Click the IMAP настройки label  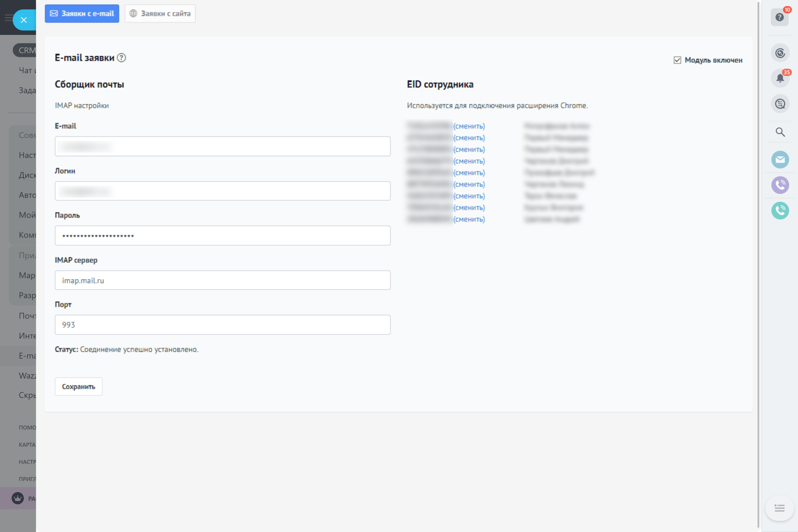[x=82, y=106]
